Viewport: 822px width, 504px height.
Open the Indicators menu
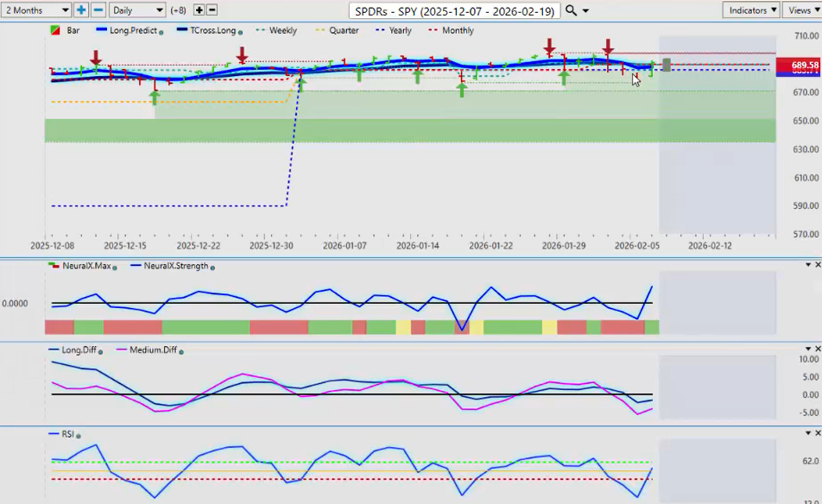click(x=750, y=10)
